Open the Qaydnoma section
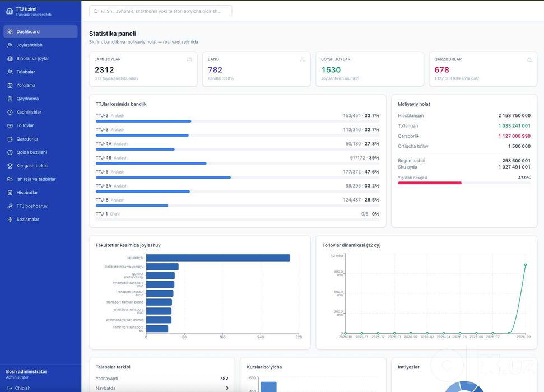Image resolution: width=544 pixels, height=392 pixels. 40,99
